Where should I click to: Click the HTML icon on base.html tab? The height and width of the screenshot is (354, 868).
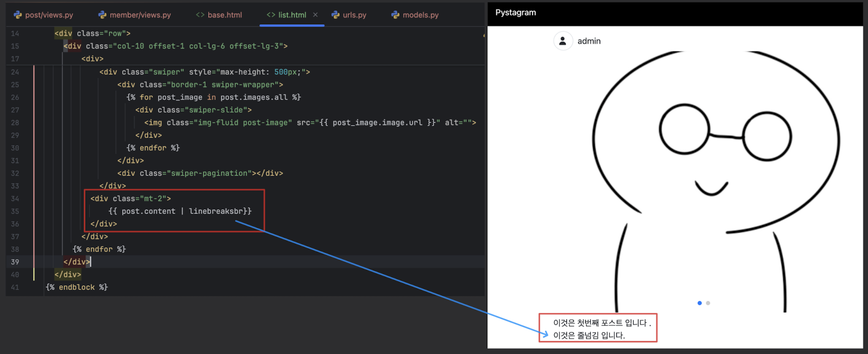(200, 15)
